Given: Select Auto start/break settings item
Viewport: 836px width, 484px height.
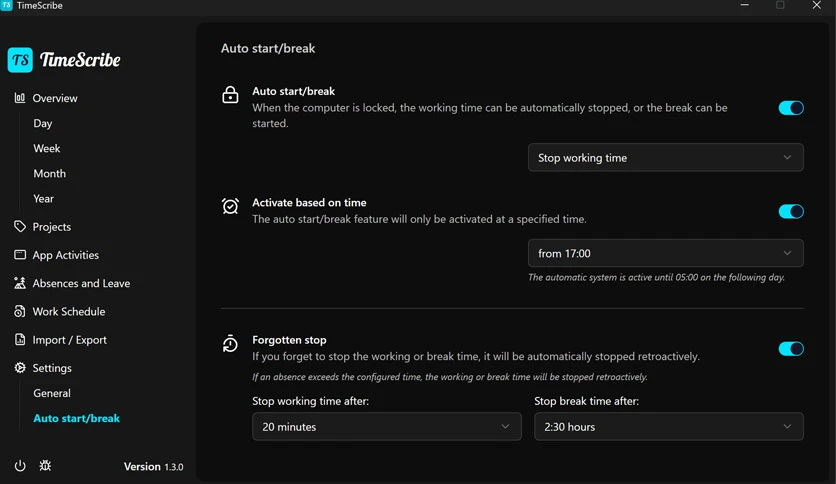Looking at the screenshot, I should [76, 418].
